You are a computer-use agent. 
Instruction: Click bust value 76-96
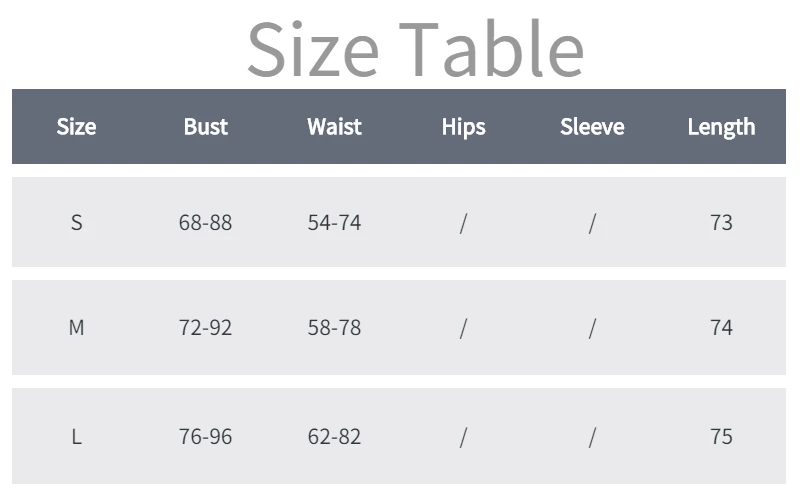pos(206,436)
